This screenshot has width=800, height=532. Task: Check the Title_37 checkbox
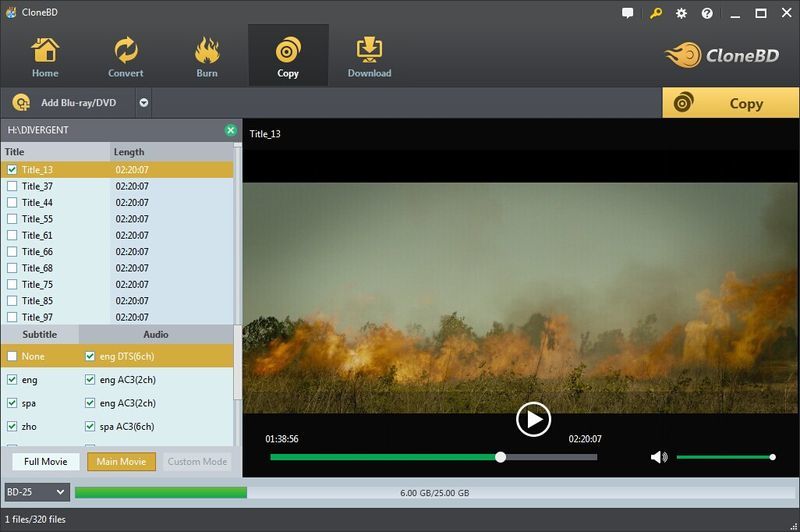[12, 186]
